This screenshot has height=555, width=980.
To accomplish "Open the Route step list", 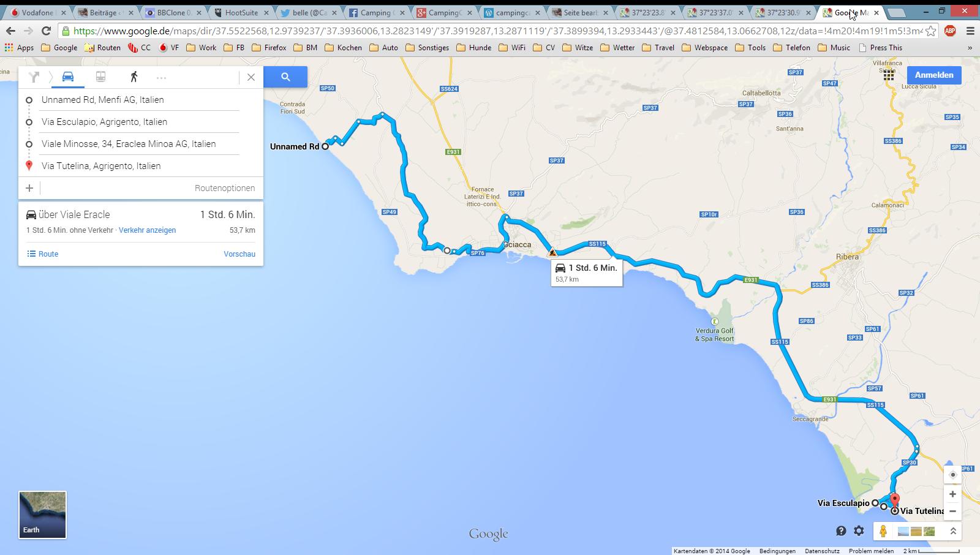I will [x=43, y=254].
